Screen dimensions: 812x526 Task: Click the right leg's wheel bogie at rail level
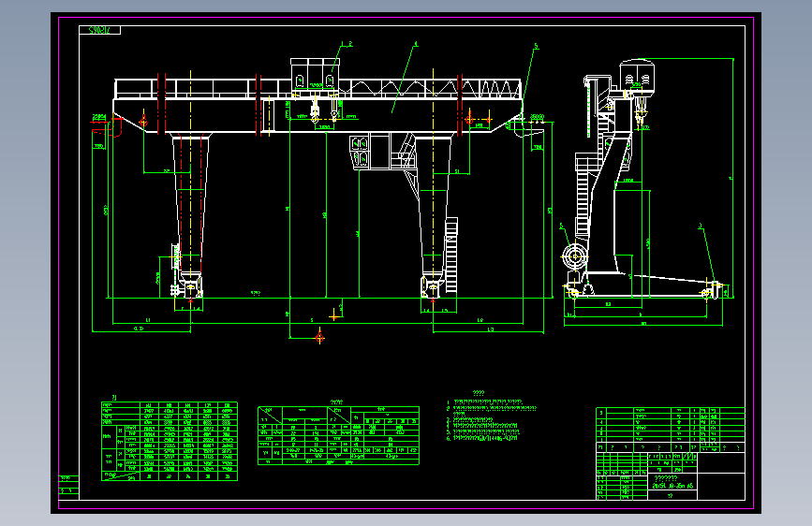point(433,286)
